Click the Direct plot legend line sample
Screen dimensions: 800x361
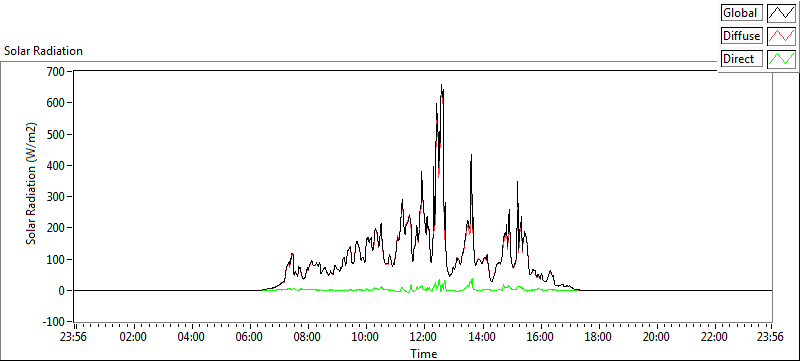(781, 59)
